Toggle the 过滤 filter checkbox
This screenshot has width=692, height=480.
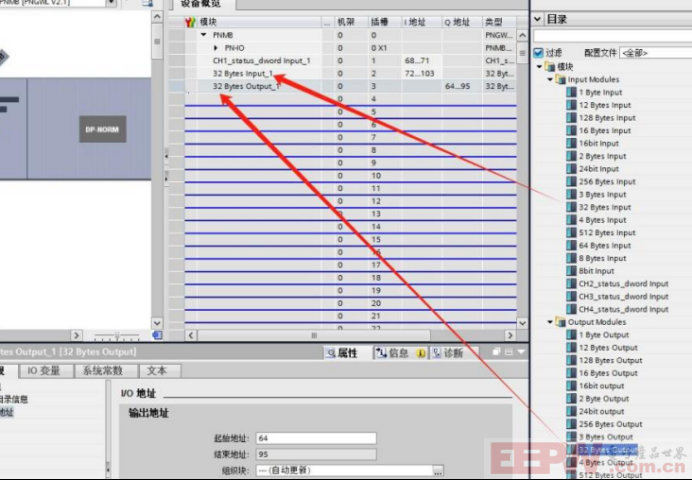click(538, 53)
